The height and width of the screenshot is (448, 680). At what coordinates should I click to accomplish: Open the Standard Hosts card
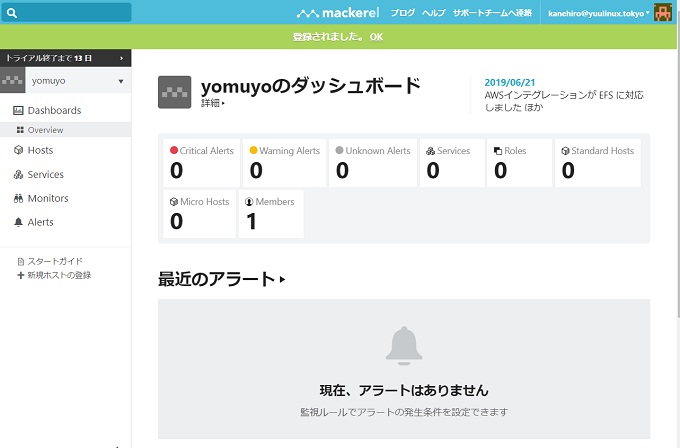(598, 163)
